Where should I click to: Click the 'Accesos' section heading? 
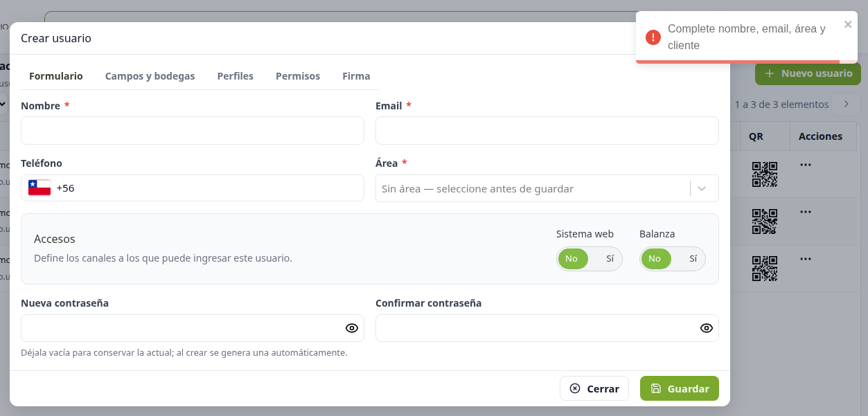(x=55, y=239)
